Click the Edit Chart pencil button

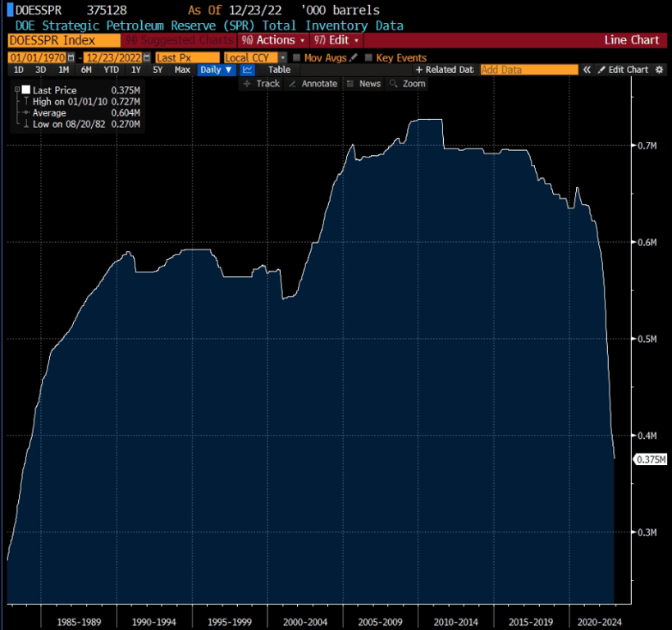pyautogui.click(x=623, y=70)
